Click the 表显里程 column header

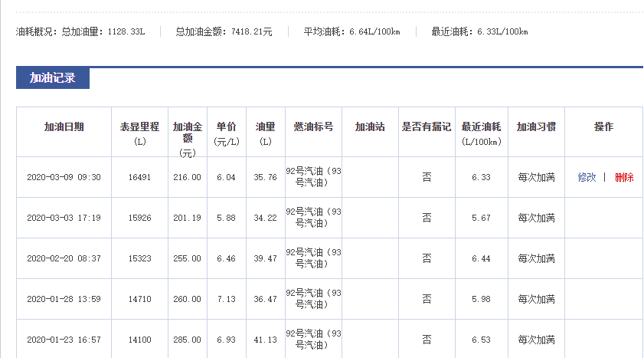pyautogui.click(x=139, y=127)
